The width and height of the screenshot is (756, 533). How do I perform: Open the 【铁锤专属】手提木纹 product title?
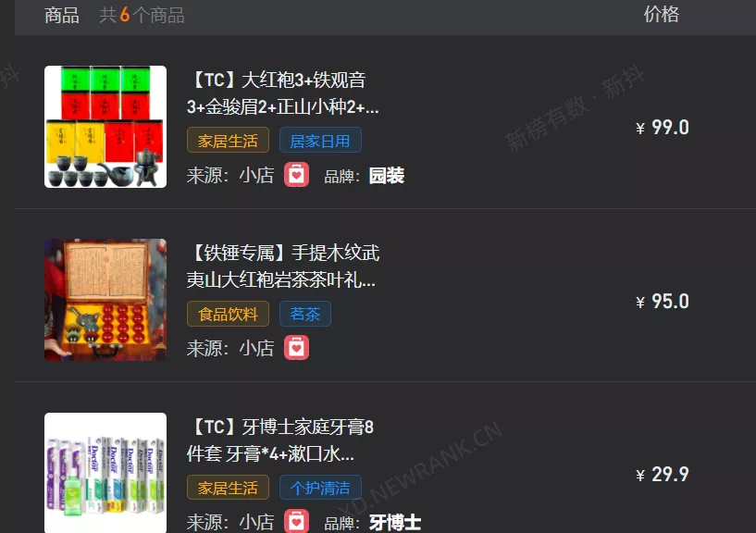point(283,266)
